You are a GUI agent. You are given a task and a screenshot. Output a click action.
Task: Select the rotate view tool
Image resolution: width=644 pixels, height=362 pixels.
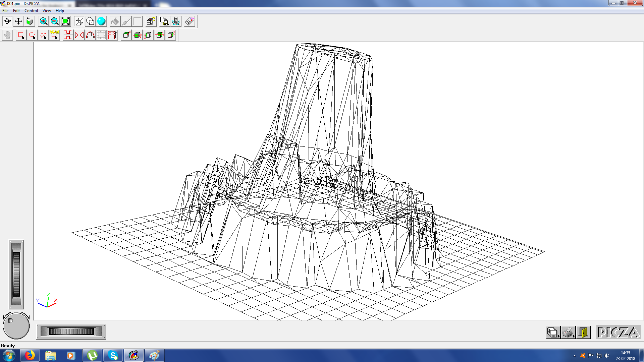tap(7, 21)
